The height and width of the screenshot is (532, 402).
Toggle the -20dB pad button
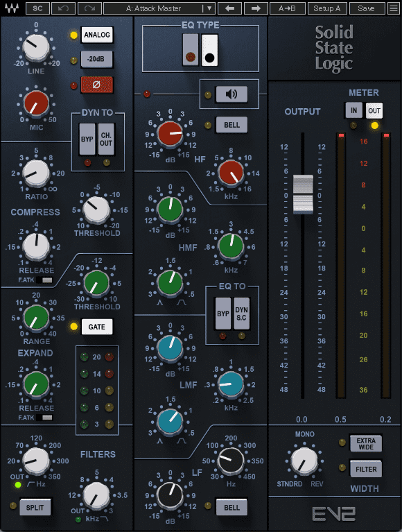coord(96,59)
